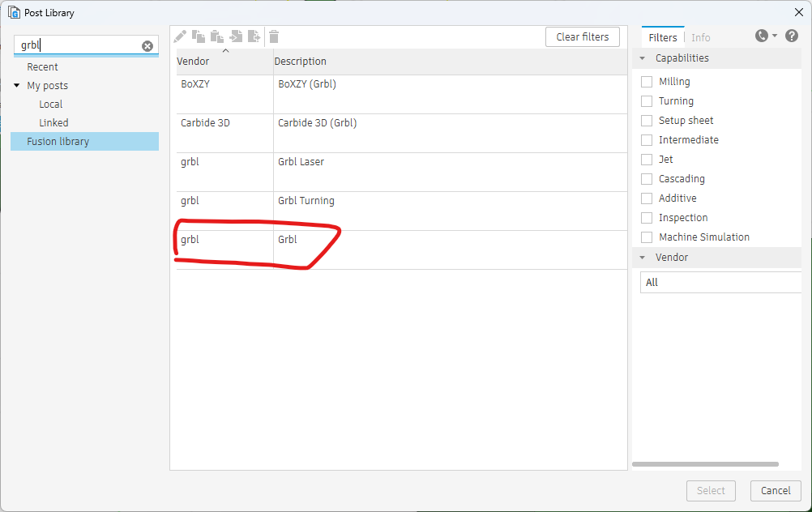Enable the Milling capability checkbox
This screenshot has width=812, height=512.
point(647,82)
